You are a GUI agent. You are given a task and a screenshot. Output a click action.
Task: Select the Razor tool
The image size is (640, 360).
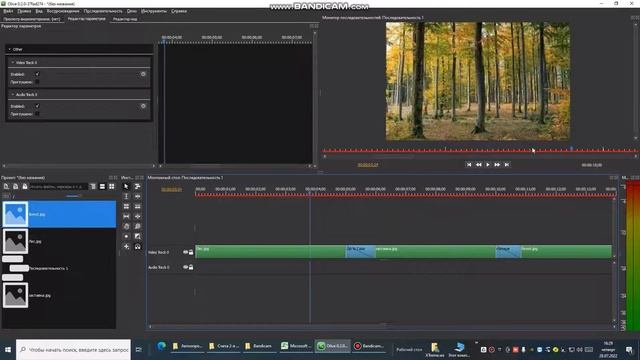click(138, 207)
